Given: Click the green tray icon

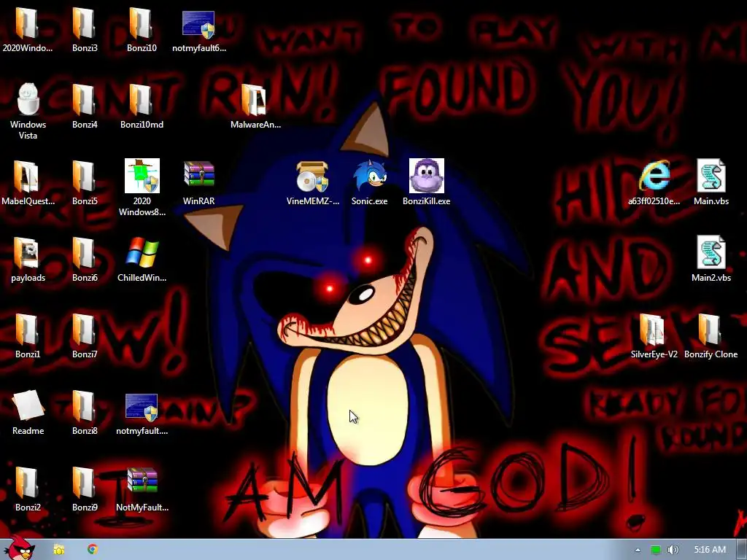Looking at the screenshot, I should coord(656,550).
